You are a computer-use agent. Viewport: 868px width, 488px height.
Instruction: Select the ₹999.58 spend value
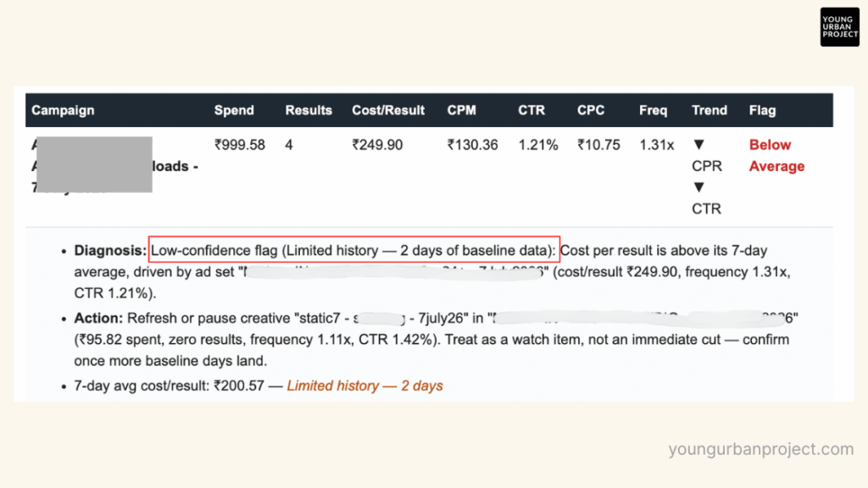[240, 145]
